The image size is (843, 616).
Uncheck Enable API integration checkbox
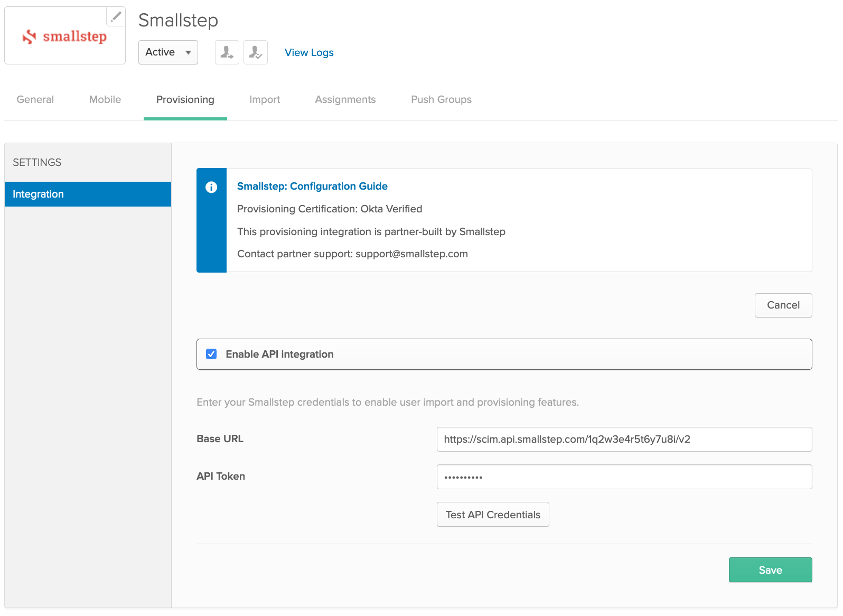(211, 354)
